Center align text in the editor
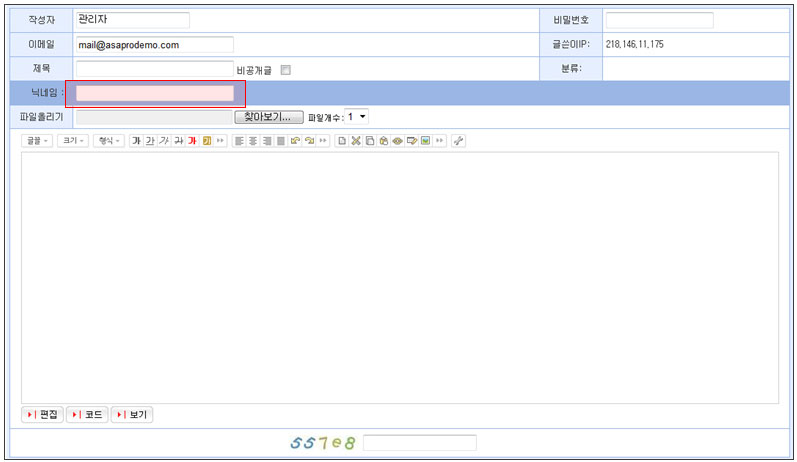This screenshot has height=462, width=797. (x=253, y=141)
